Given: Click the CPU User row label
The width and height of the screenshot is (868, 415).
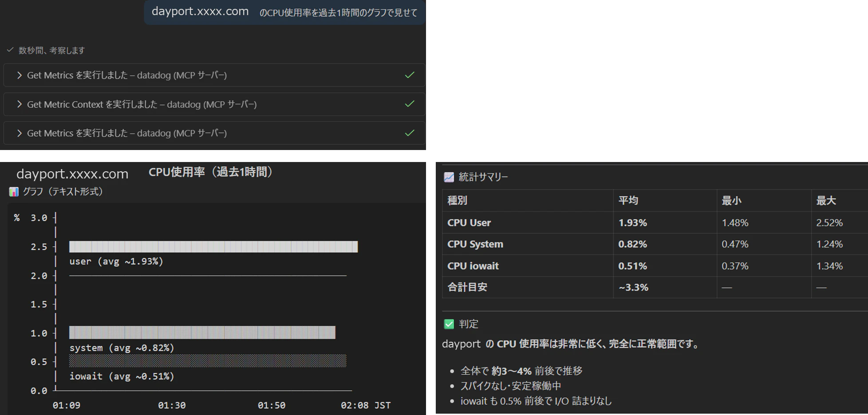Looking at the screenshot, I should click(x=469, y=223).
